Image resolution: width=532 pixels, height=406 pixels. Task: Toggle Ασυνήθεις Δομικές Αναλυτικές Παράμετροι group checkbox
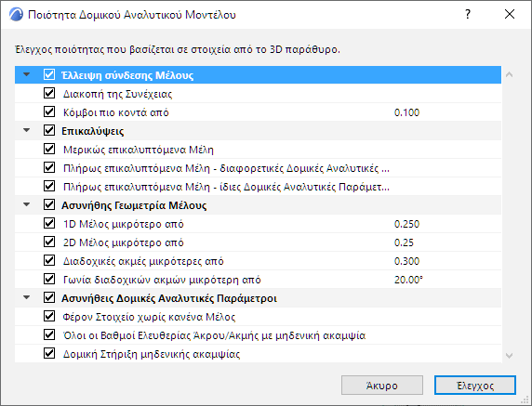[49, 298]
